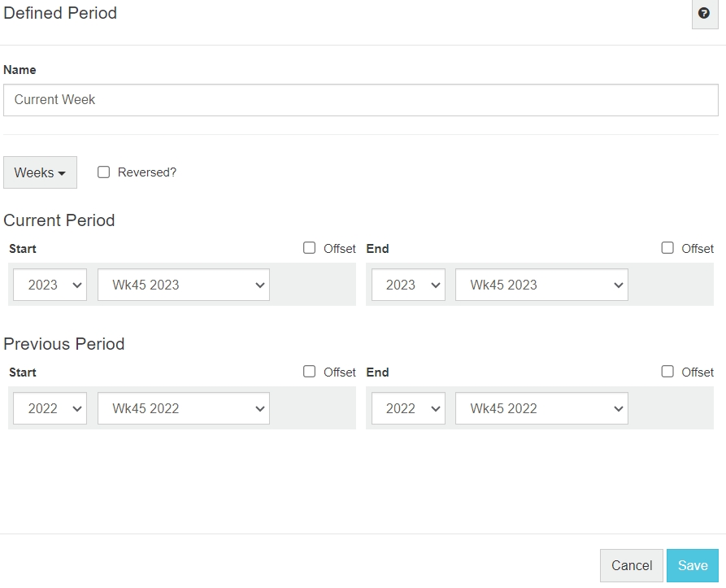726x588 pixels.
Task: Open Previous Period Start week dropdown
Action: (184, 408)
